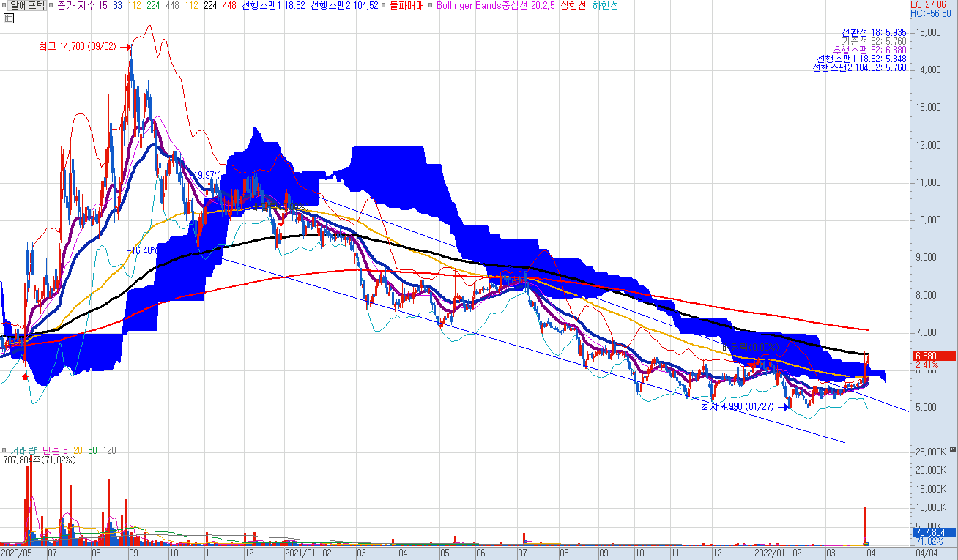The width and height of the screenshot is (958, 560).
Task: Select the 돌파매매 indicator label
Action: (406, 5)
